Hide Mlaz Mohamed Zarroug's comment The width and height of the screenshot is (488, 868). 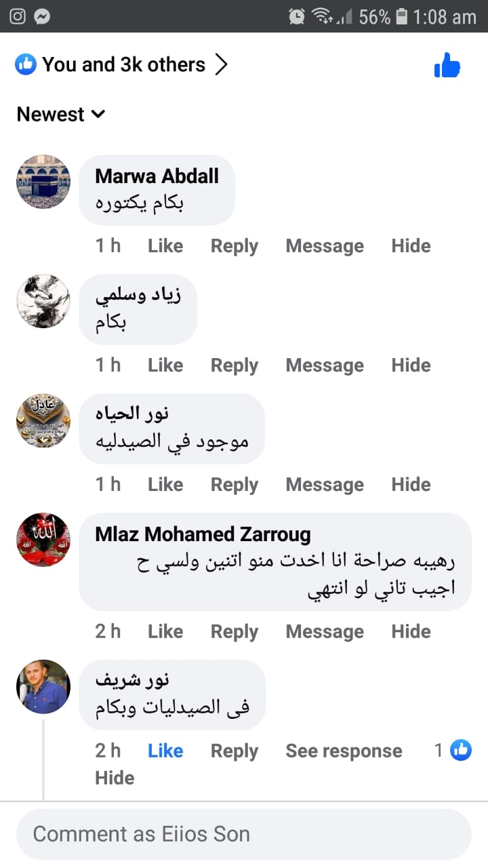click(411, 631)
